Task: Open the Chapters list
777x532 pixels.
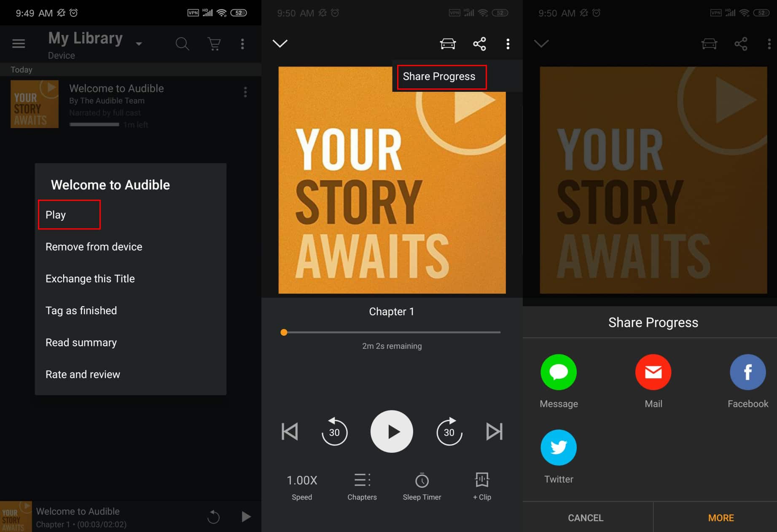Action: (x=362, y=487)
